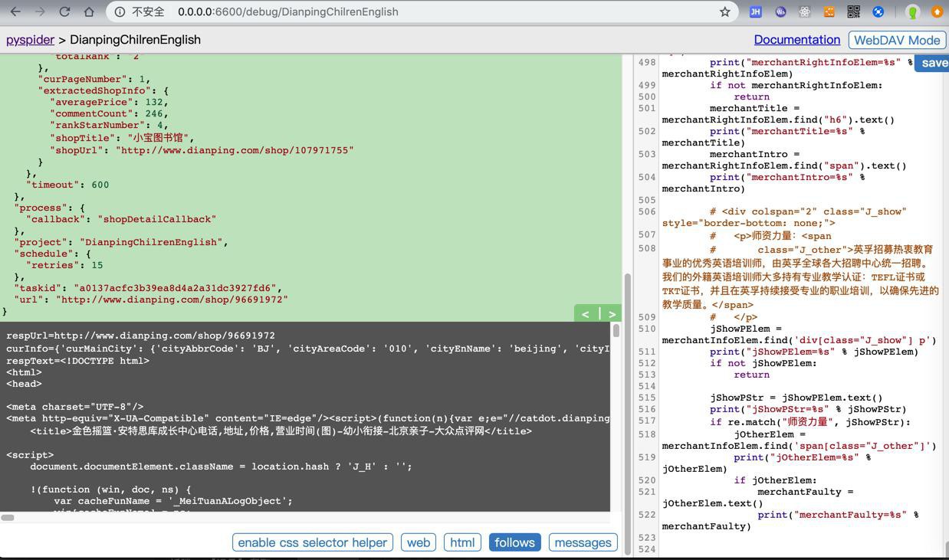Image resolution: width=949 pixels, height=560 pixels.
Task: Go to previous task with the < arrow
Action: coord(586,313)
